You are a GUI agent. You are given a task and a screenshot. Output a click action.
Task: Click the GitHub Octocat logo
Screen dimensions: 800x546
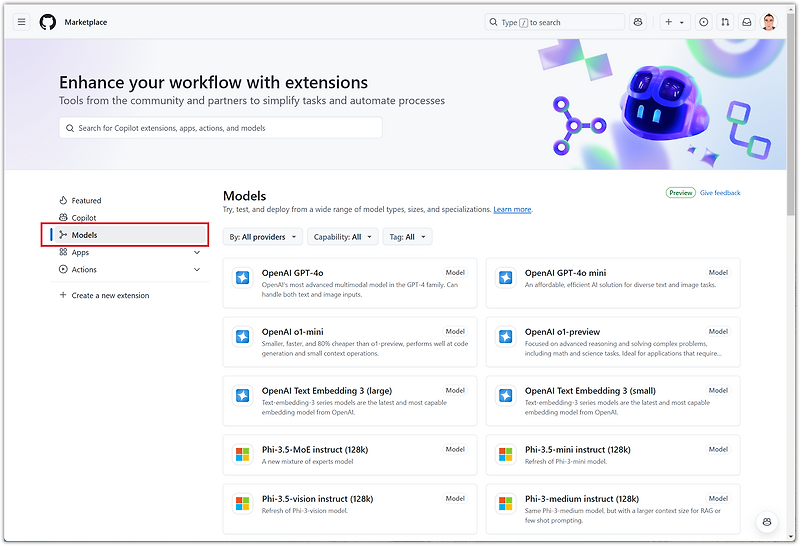pyautogui.click(x=48, y=22)
